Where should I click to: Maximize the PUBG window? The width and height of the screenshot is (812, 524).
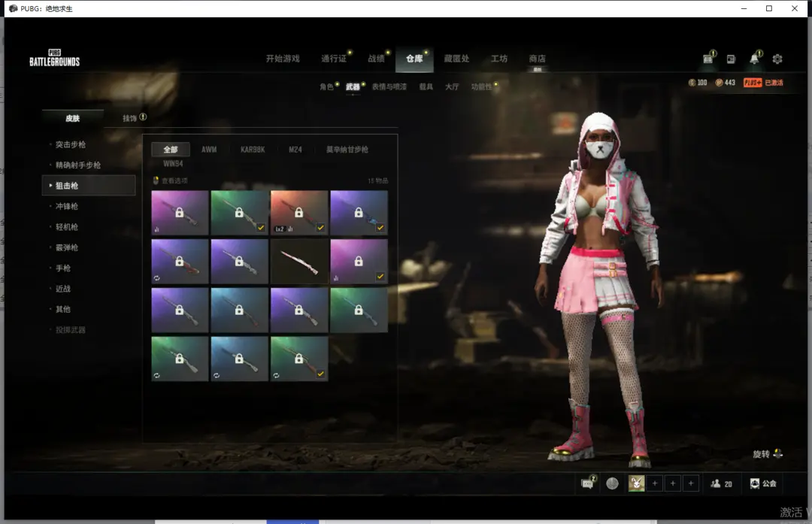pos(769,8)
